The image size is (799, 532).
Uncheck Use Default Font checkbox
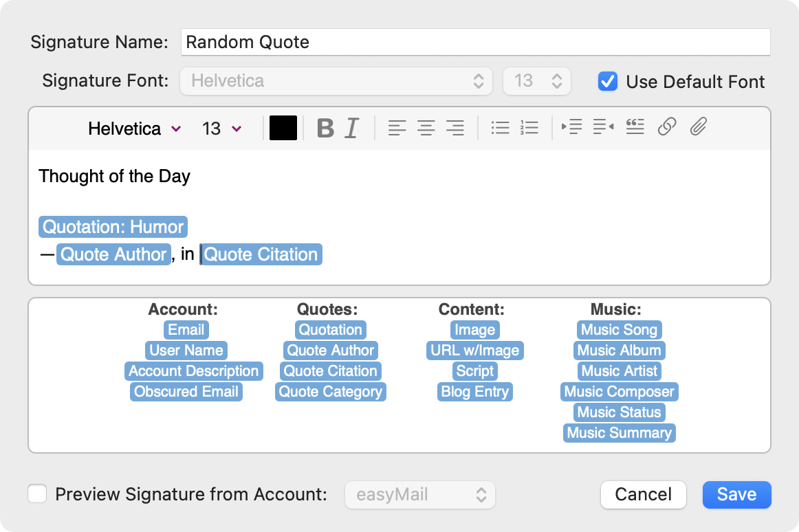(607, 81)
